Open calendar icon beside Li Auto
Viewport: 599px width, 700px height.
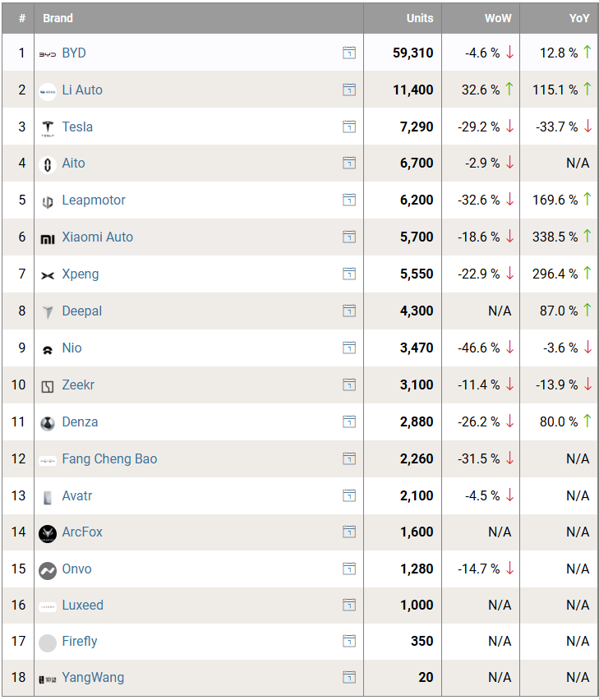click(349, 90)
